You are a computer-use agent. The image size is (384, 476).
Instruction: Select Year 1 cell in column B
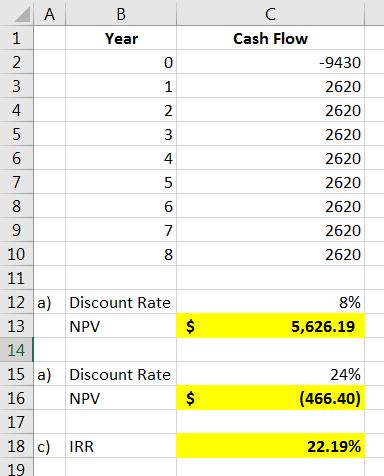[x=121, y=86]
